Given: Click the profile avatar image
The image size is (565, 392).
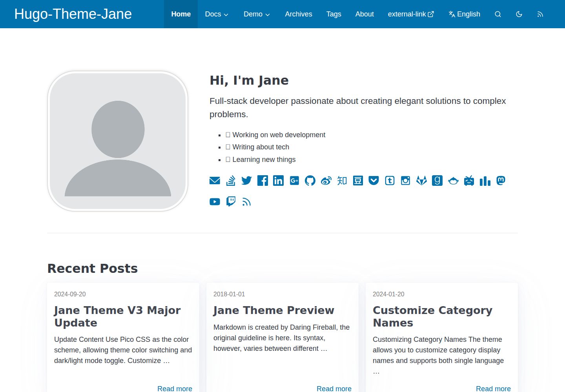Looking at the screenshot, I should click(118, 141).
